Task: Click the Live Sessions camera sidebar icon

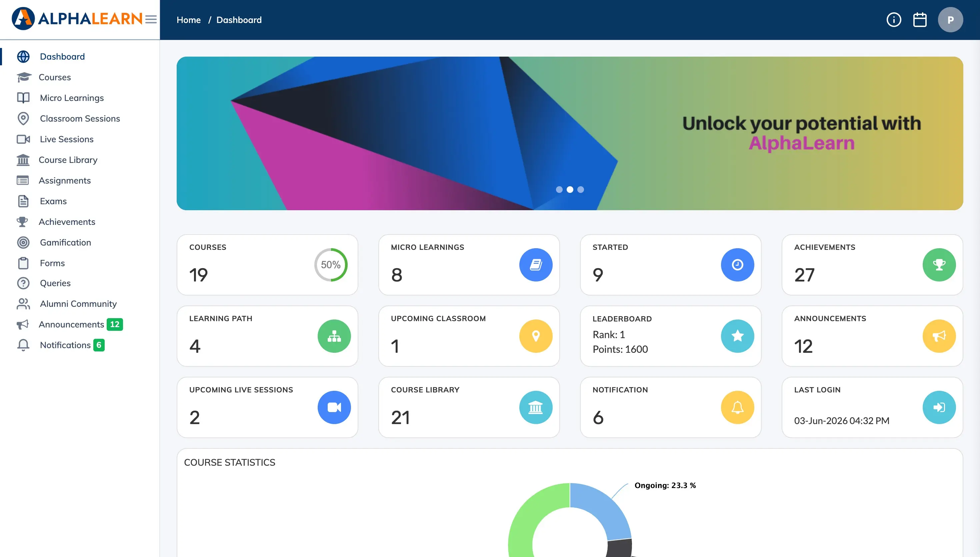Action: tap(23, 139)
